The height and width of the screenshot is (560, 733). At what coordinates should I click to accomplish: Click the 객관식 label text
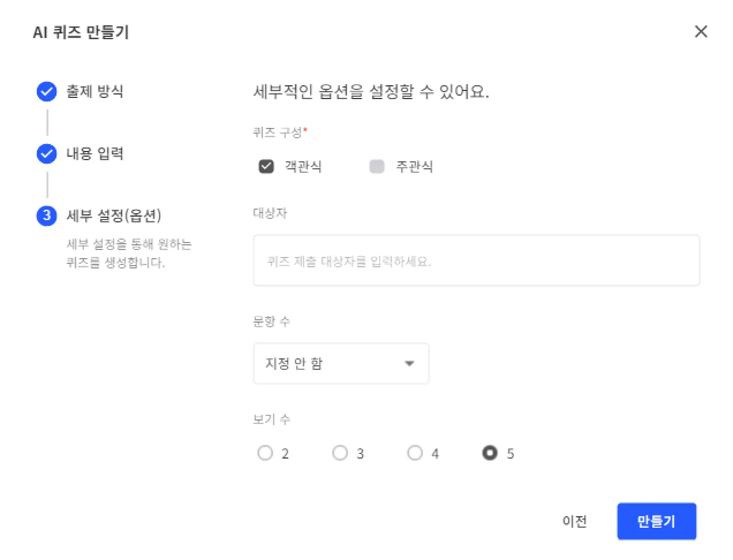pos(303,167)
